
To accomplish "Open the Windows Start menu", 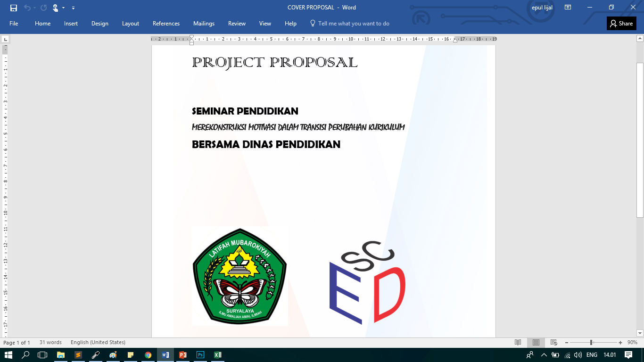I will (x=8, y=355).
